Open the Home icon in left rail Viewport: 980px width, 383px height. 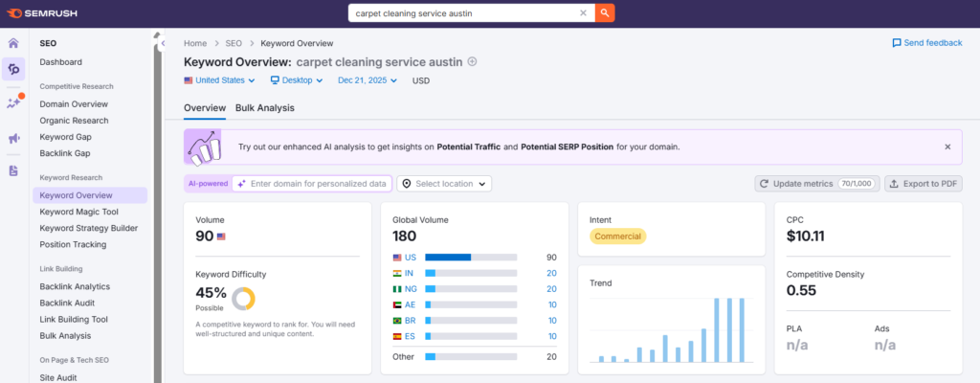pyautogui.click(x=13, y=43)
